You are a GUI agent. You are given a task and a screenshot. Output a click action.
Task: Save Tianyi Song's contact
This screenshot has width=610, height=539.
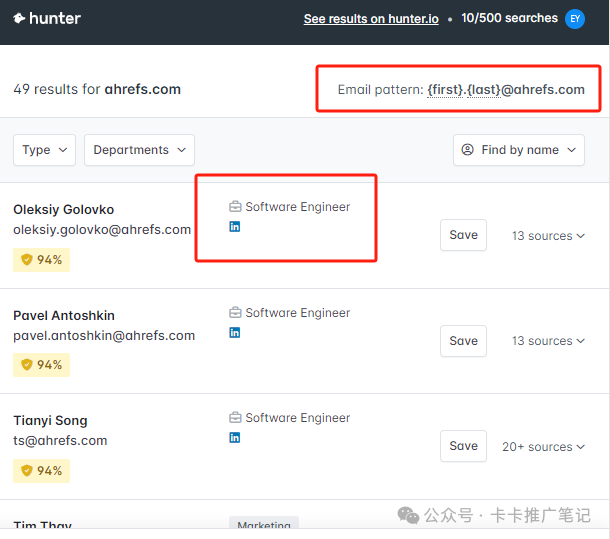pos(463,446)
